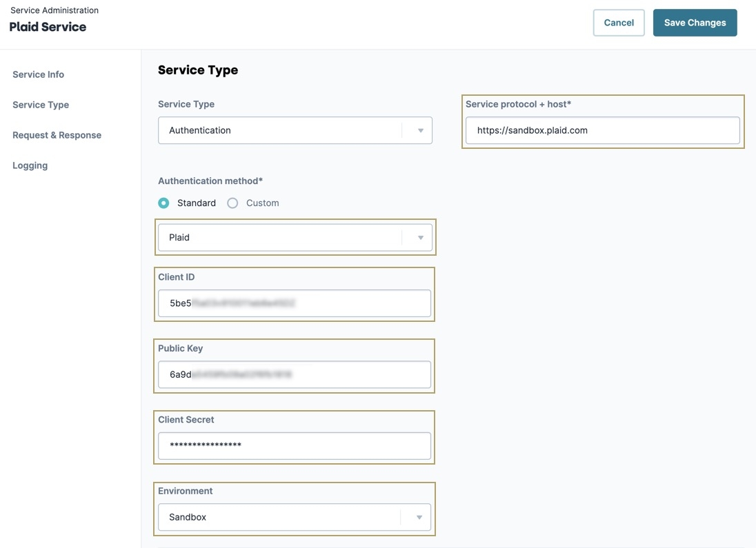Click the Service Type section heading

[x=198, y=70]
